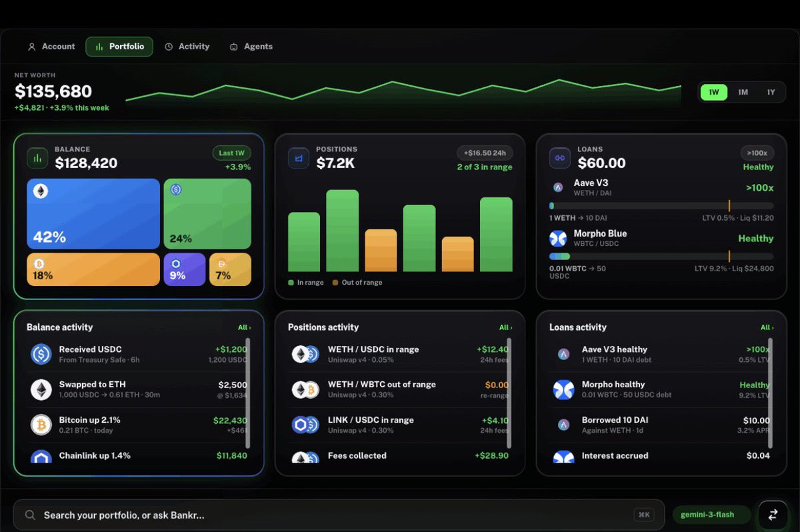Select the 9% Chainlink allocation tile
Viewport: 800px width, 532px height.
pos(185,269)
